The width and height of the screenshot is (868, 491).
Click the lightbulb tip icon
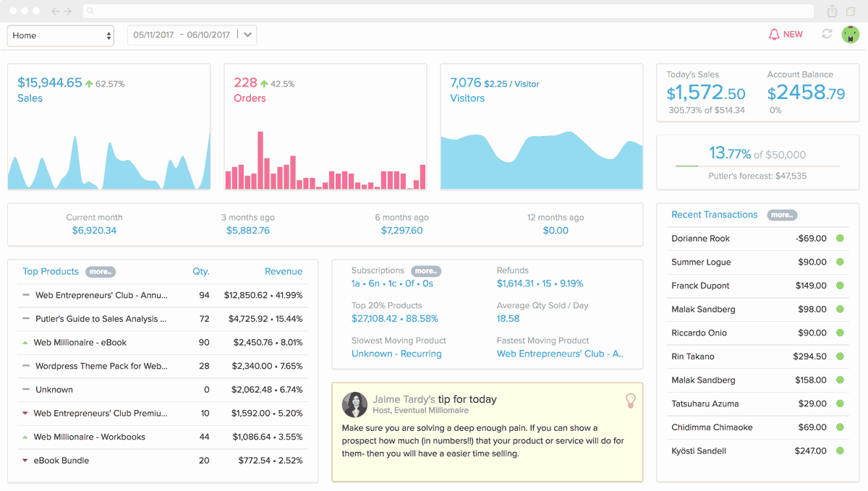click(x=630, y=400)
